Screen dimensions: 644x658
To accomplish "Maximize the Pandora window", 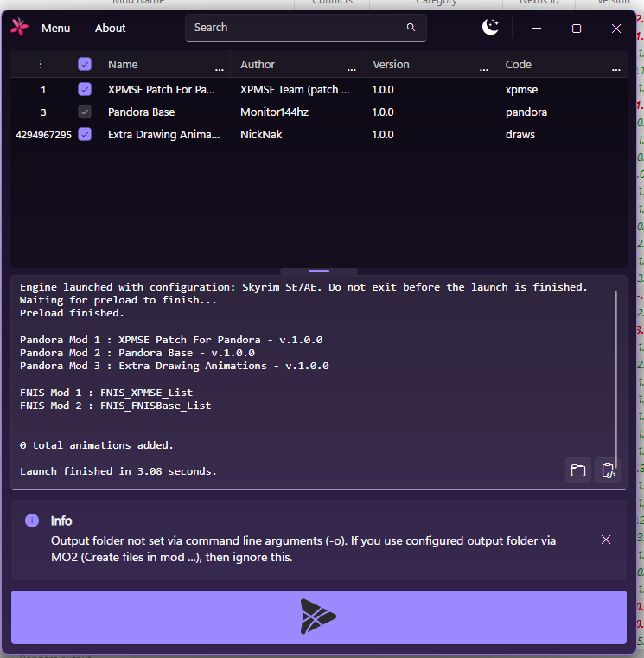I will pos(577,29).
